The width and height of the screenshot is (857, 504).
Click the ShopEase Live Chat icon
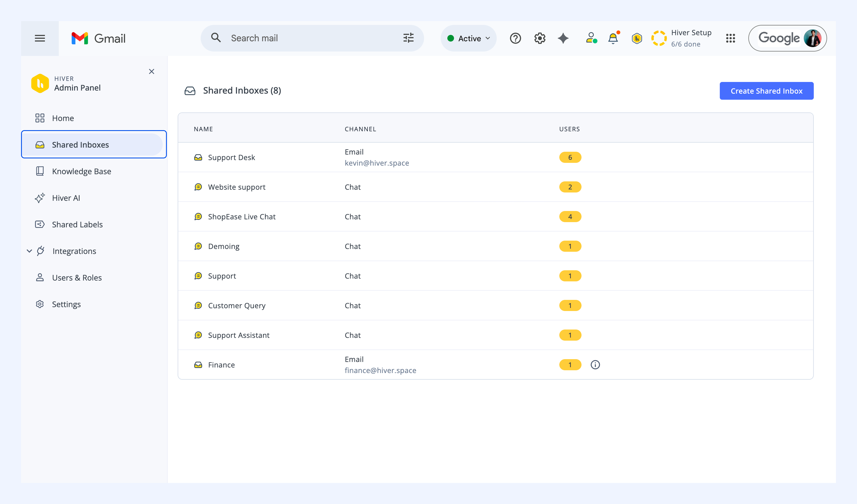[198, 217]
